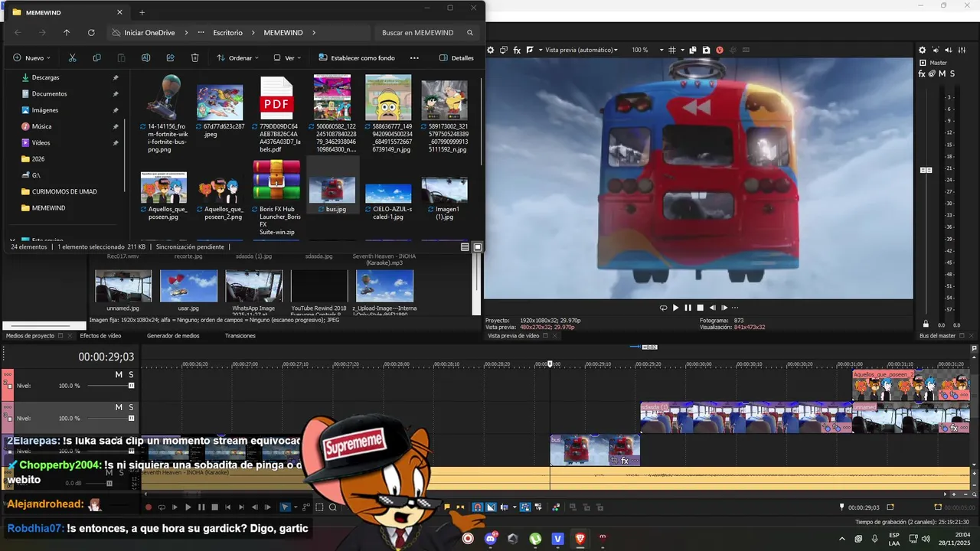The image size is (980, 551).
Task: Open the Ver dropdown in Explorer
Action: click(x=289, y=58)
